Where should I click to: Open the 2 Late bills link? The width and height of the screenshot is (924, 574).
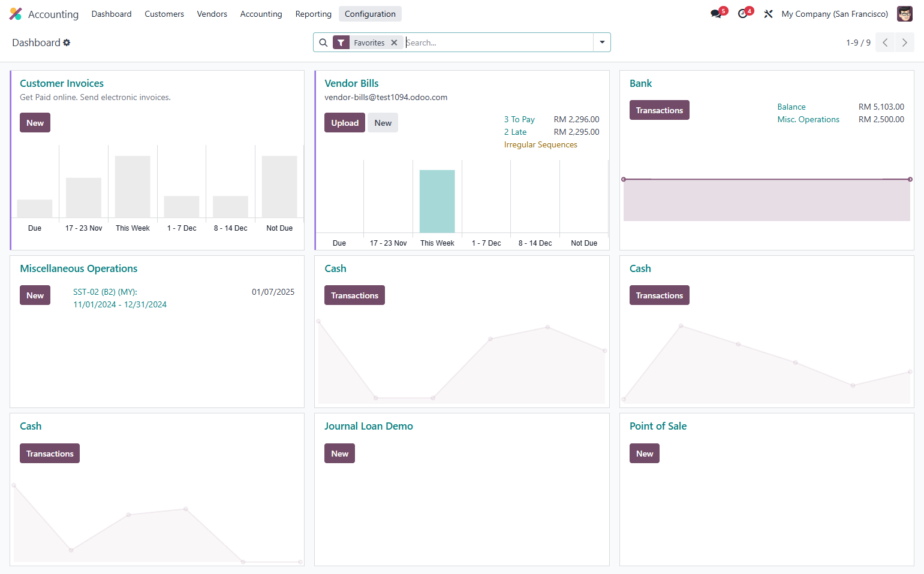[x=515, y=132]
